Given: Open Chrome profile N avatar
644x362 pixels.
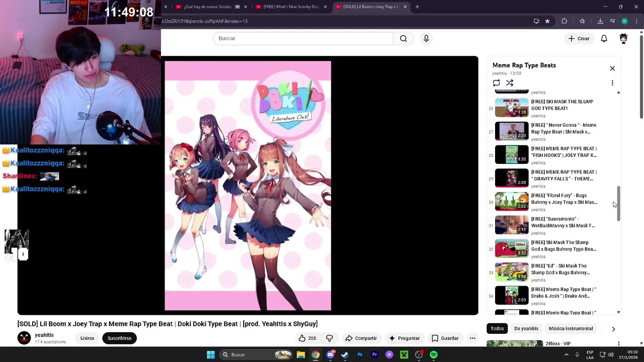Looking at the screenshot, I should coord(624,21).
